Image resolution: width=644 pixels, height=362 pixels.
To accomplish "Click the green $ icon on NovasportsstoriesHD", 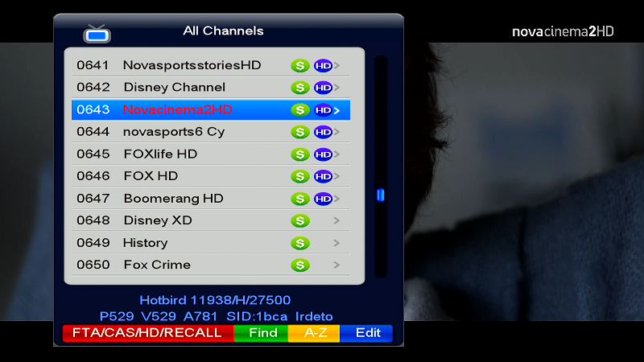I will click(300, 66).
